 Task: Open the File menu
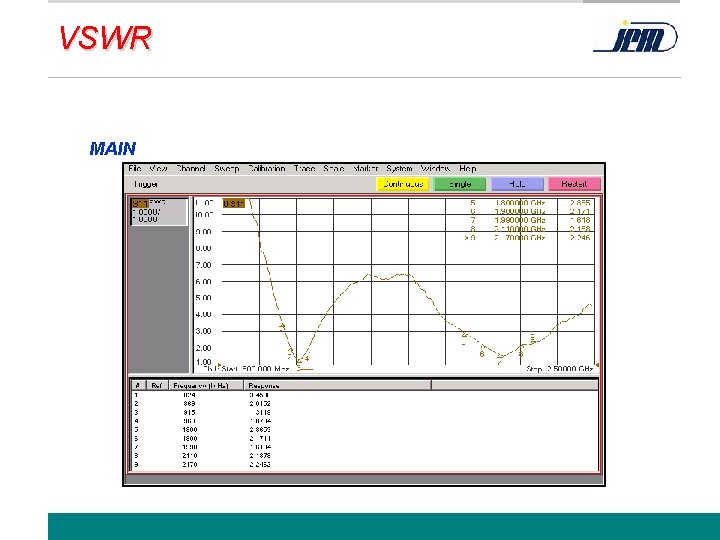[135, 169]
